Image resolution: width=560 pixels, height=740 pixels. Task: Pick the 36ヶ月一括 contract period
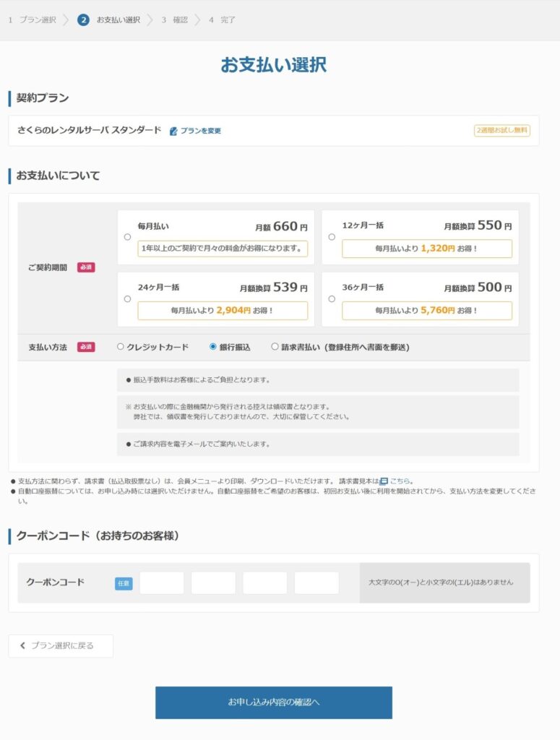point(332,298)
